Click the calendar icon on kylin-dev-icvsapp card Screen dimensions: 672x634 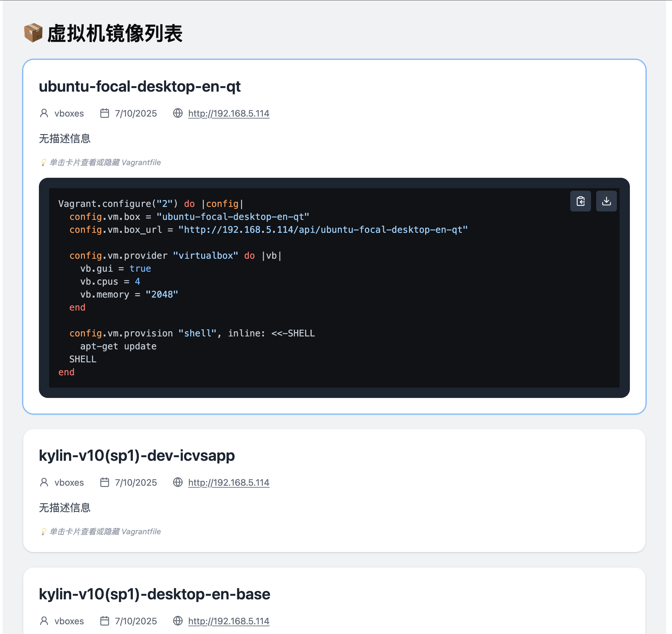(105, 482)
